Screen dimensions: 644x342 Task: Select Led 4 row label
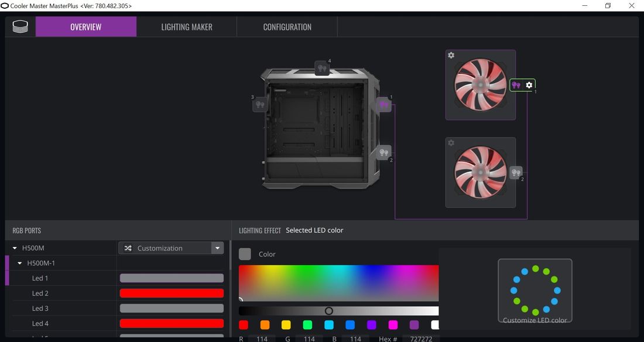coord(40,323)
